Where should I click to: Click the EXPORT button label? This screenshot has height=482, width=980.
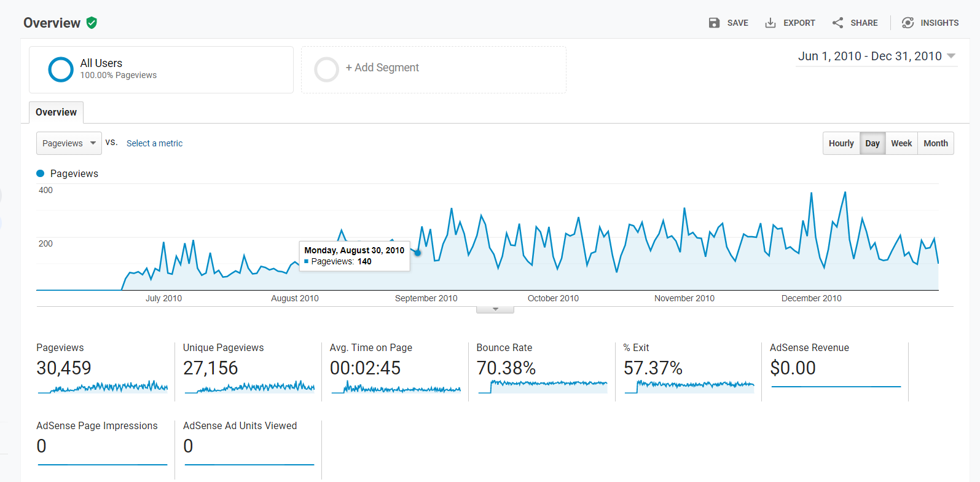(x=799, y=23)
